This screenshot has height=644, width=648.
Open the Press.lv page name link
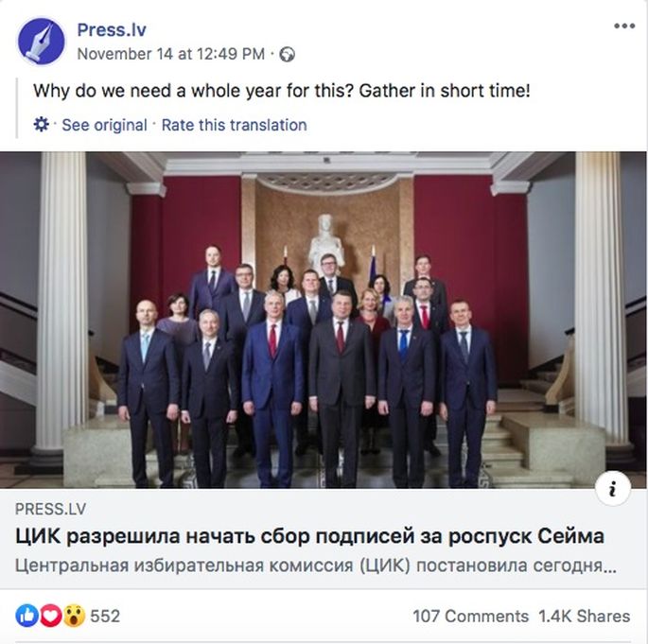click(112, 29)
